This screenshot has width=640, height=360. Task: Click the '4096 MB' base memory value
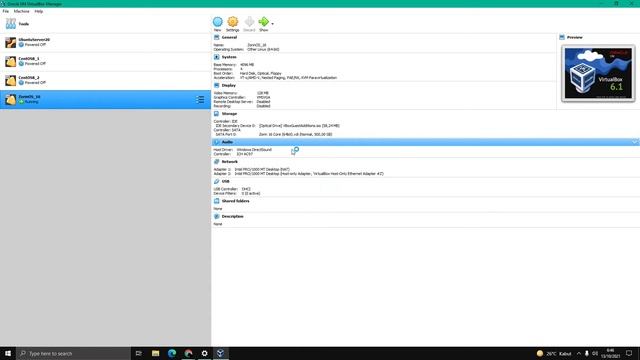pos(247,64)
